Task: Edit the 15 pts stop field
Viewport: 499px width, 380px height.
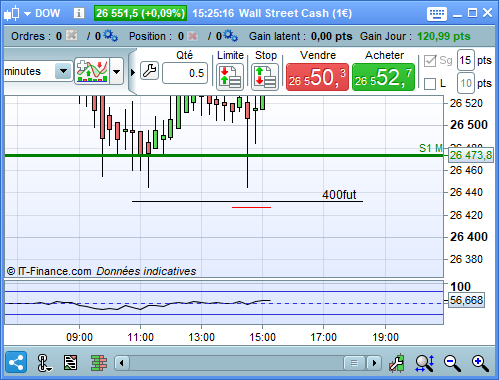Action: (x=465, y=60)
